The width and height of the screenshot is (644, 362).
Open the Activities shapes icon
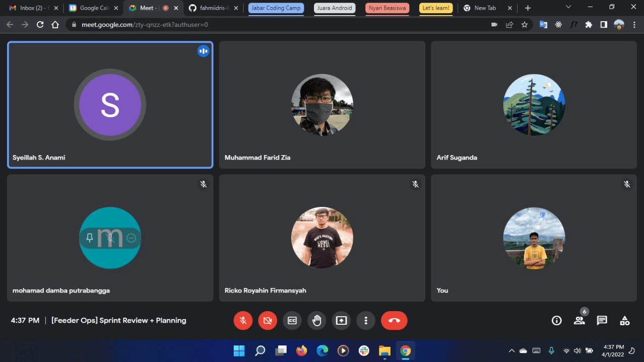pos(624,321)
